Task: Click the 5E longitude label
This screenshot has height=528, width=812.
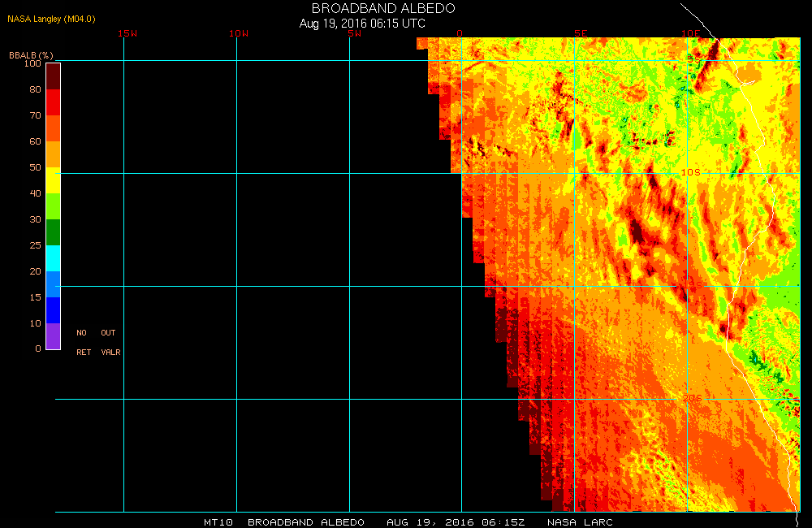Action: (580, 33)
